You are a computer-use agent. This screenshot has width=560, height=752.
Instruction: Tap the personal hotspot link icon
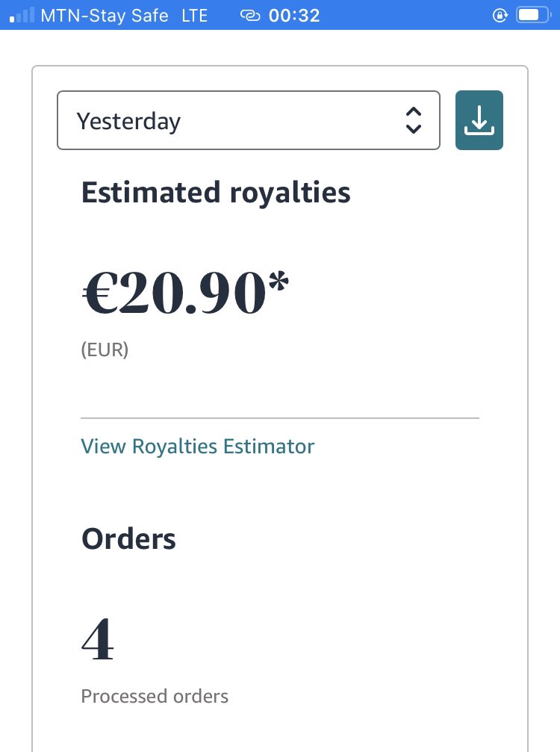[250, 16]
